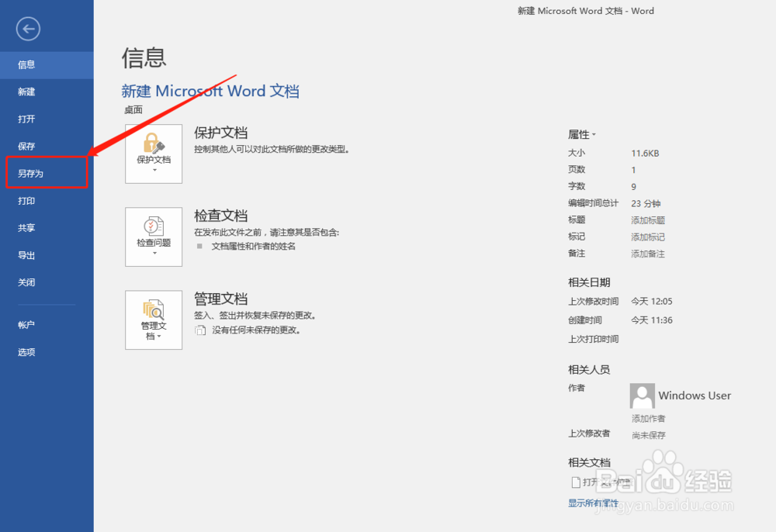Click the 检查文档 heading
The width and height of the screenshot is (776, 532).
pos(220,216)
